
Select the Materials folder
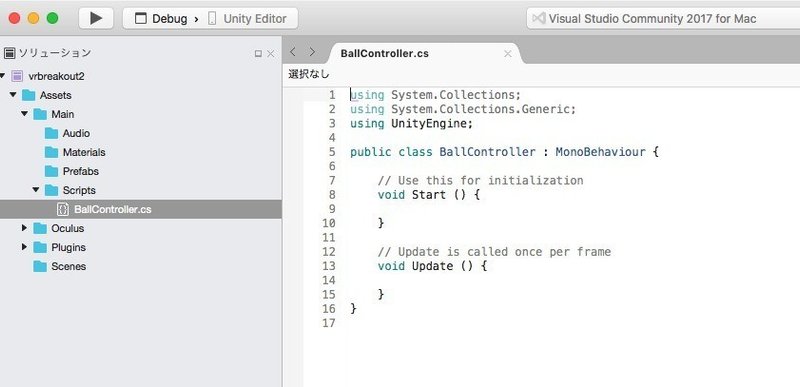(x=75, y=152)
